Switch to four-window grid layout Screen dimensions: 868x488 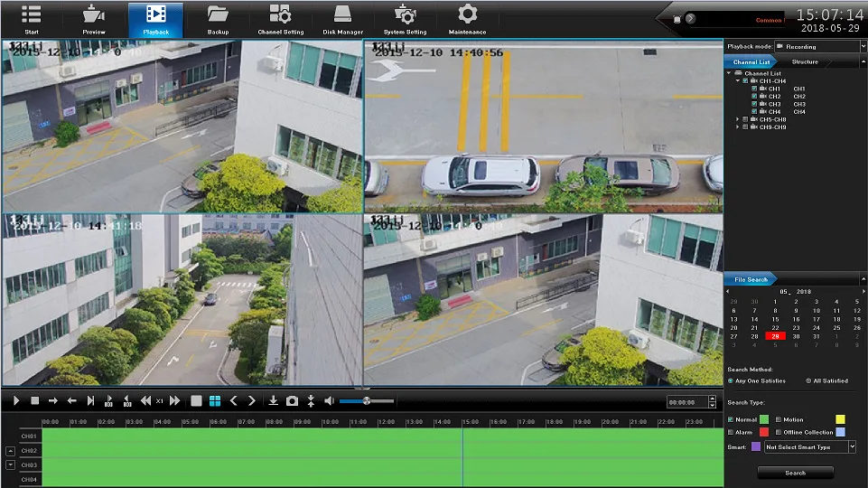pos(215,400)
